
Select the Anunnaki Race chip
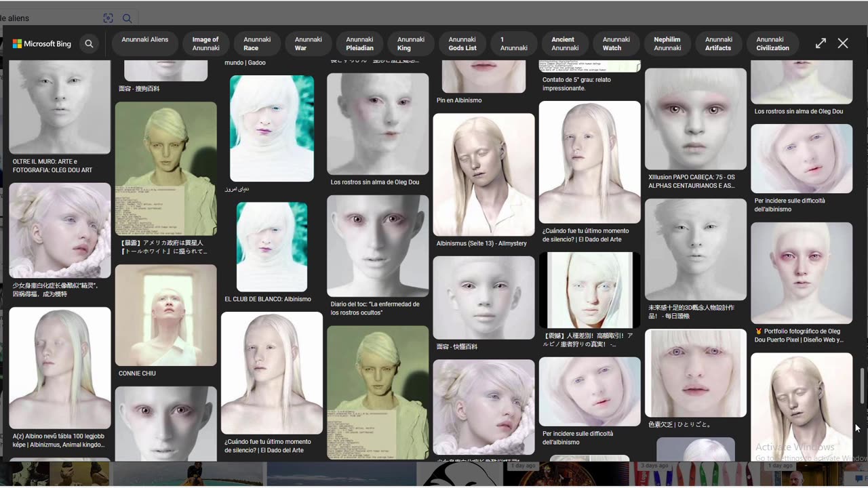257,43
